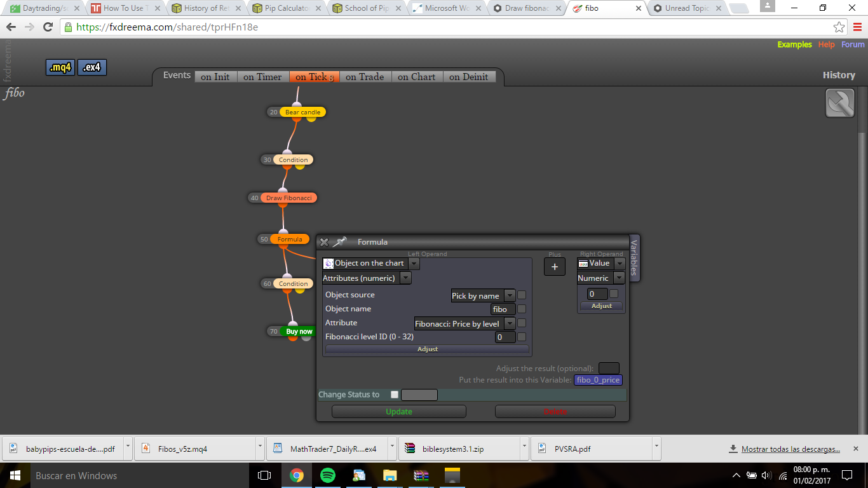Open the Forum link
The width and height of the screenshot is (868, 488).
point(853,44)
